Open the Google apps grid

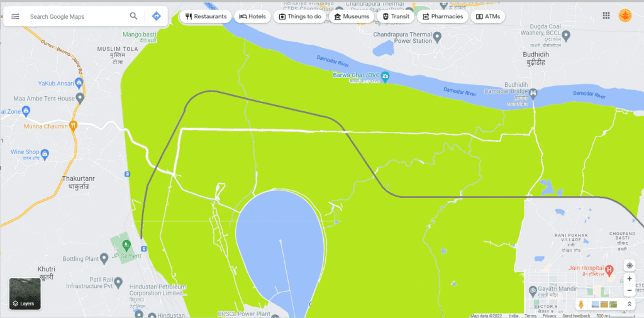pyautogui.click(x=606, y=16)
